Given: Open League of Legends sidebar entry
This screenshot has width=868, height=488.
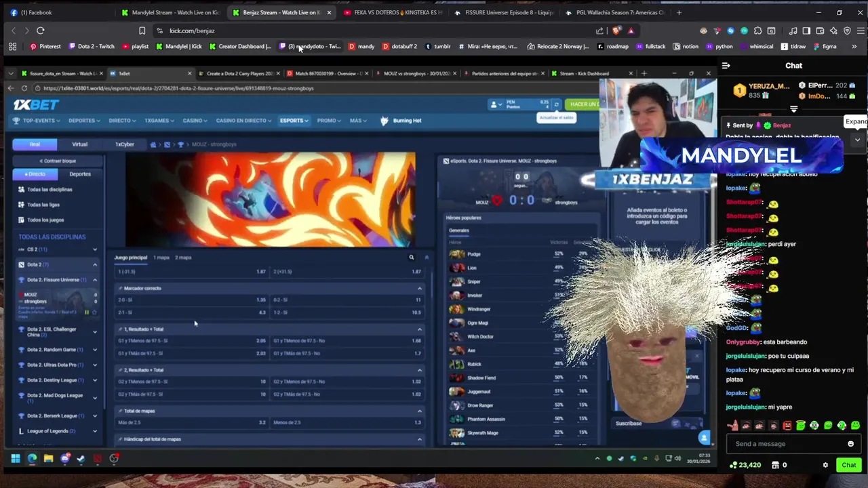Looking at the screenshot, I should (x=58, y=431).
